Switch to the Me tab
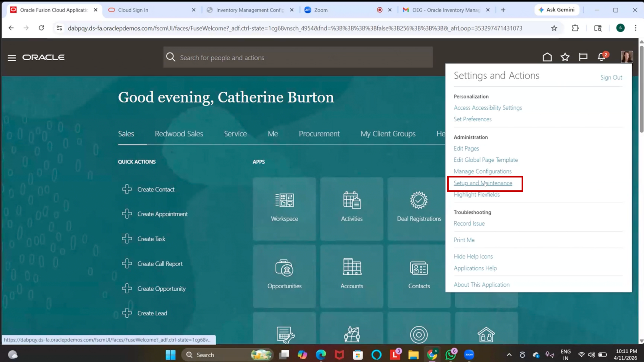644x362 pixels. pyautogui.click(x=273, y=134)
